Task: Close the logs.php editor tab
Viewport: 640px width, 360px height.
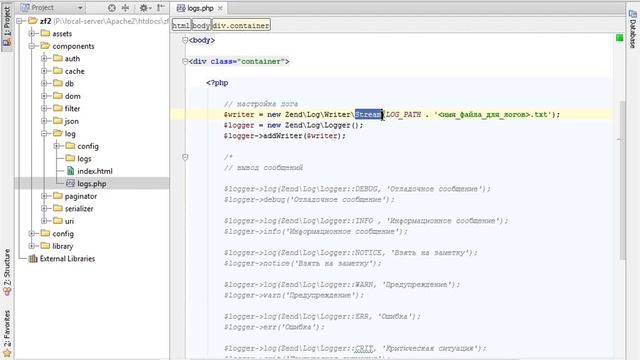Action: [x=220, y=8]
